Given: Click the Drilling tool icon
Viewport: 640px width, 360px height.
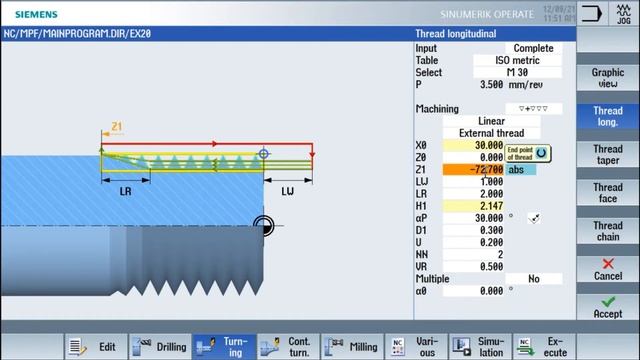Looking at the screenshot, I should pyautogui.click(x=142, y=347).
